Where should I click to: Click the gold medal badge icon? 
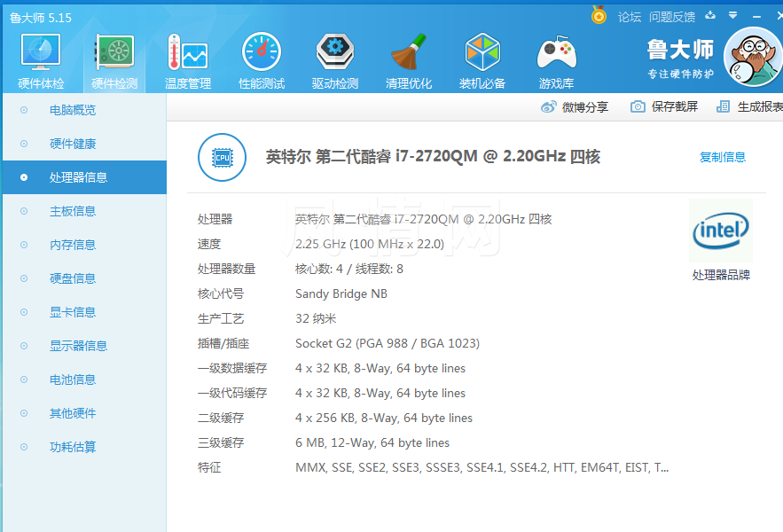point(599,15)
